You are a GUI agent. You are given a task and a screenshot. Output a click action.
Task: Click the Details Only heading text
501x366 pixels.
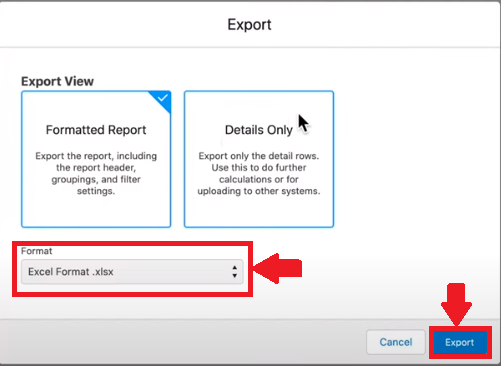[x=259, y=130]
